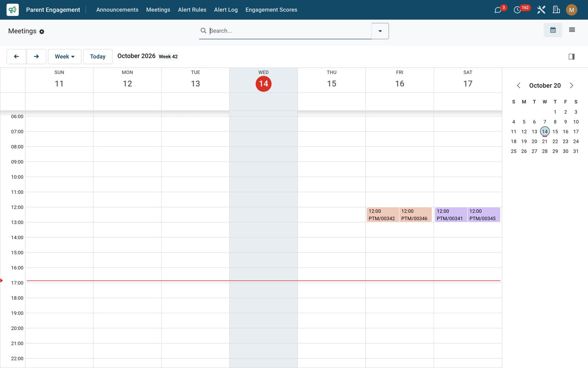Open the developer tools wrench icon
Viewport: 588px width, 368px height.
tap(541, 10)
